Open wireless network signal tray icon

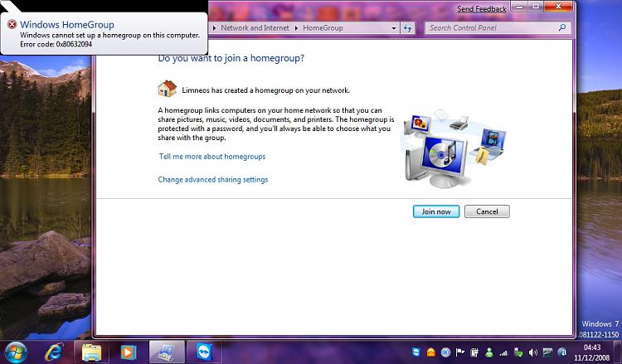[x=503, y=352]
